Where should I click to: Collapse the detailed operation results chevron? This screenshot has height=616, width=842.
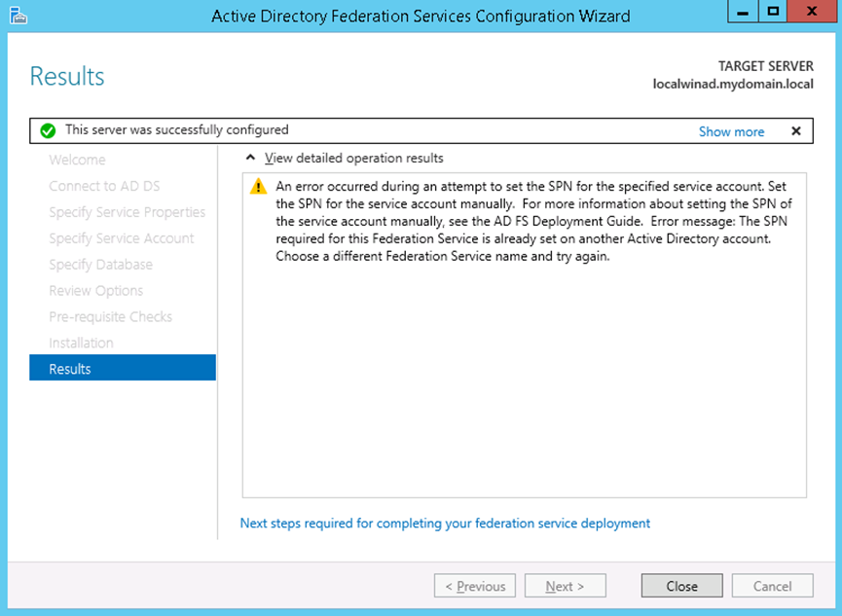[x=250, y=158]
